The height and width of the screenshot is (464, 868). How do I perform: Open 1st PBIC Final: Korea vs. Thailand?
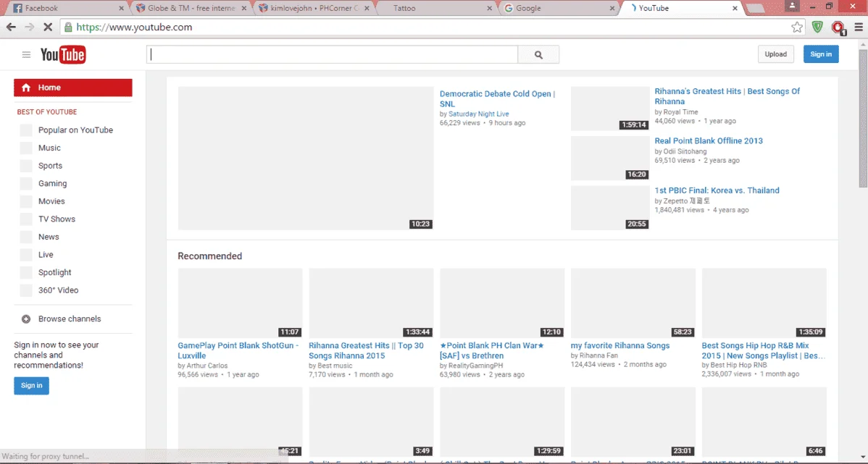(x=717, y=190)
